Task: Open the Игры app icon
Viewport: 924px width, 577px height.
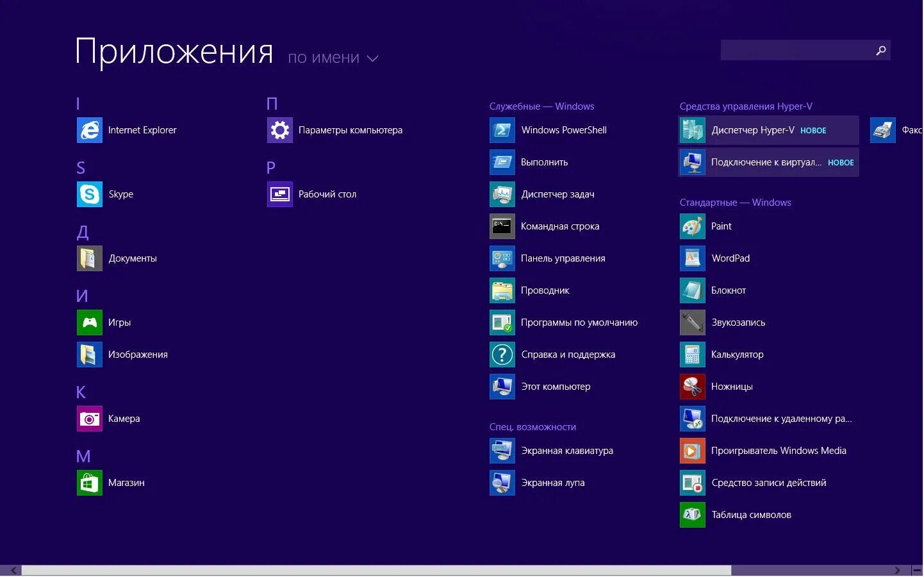Action: point(90,322)
